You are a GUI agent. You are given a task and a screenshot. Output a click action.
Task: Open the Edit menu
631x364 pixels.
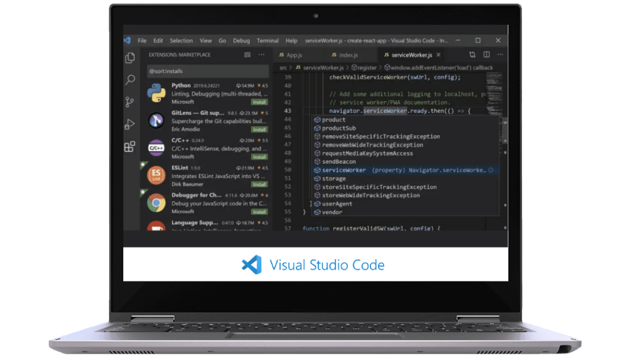[x=158, y=41]
